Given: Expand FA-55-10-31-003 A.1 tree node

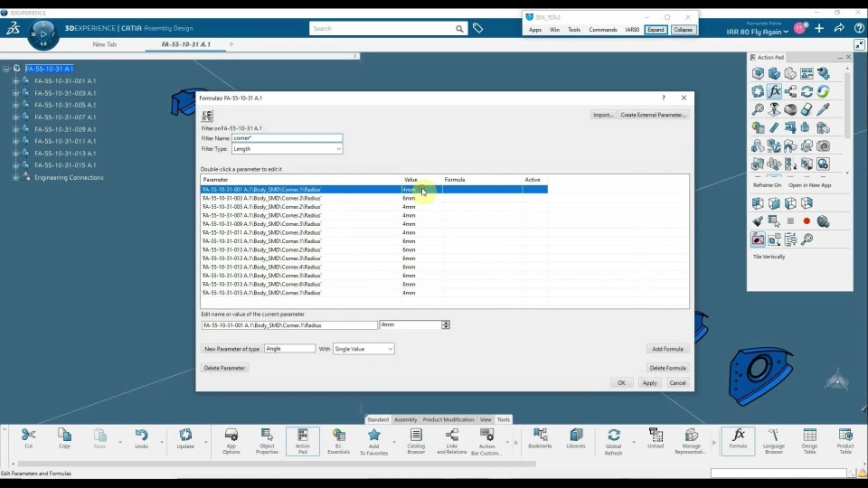Looking at the screenshot, I should (x=16, y=93).
